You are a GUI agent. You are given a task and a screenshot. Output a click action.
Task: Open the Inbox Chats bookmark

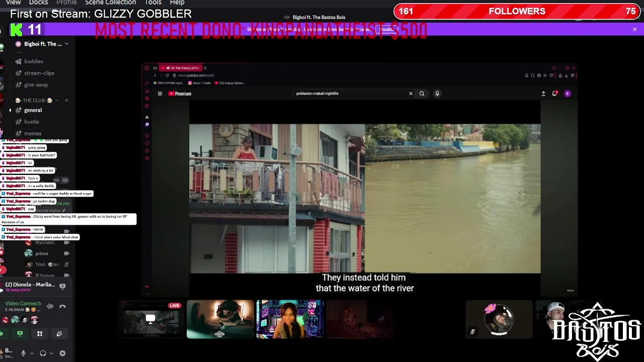tap(199, 83)
